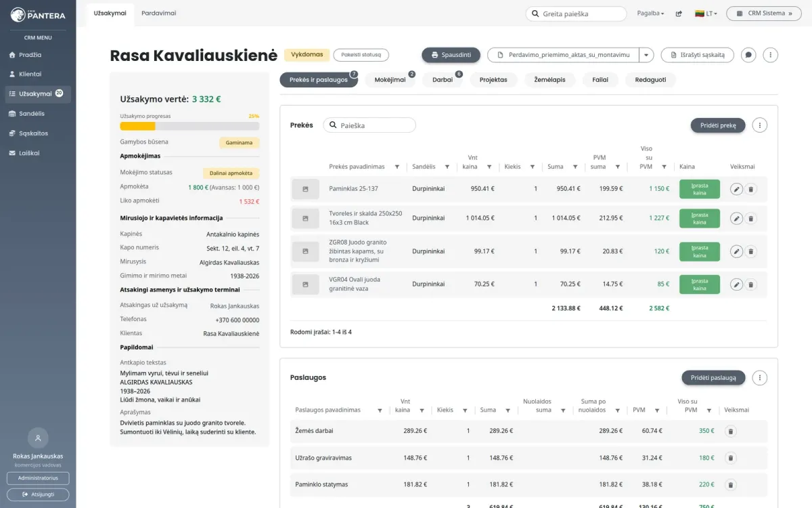The height and width of the screenshot is (508, 812).
Task: Open the Darbai tab
Action: [443, 80]
